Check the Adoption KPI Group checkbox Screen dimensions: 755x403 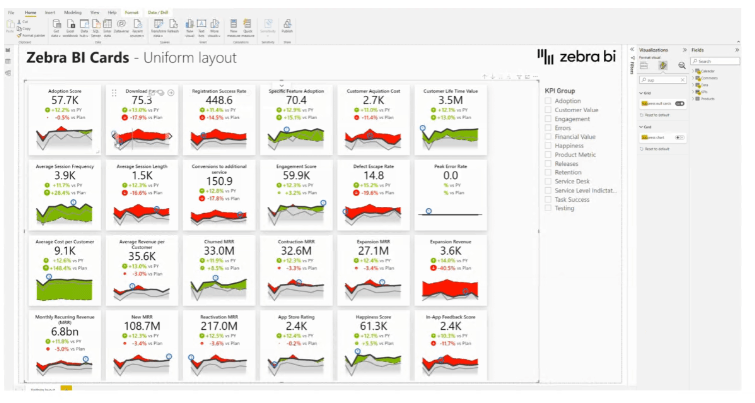click(548, 101)
